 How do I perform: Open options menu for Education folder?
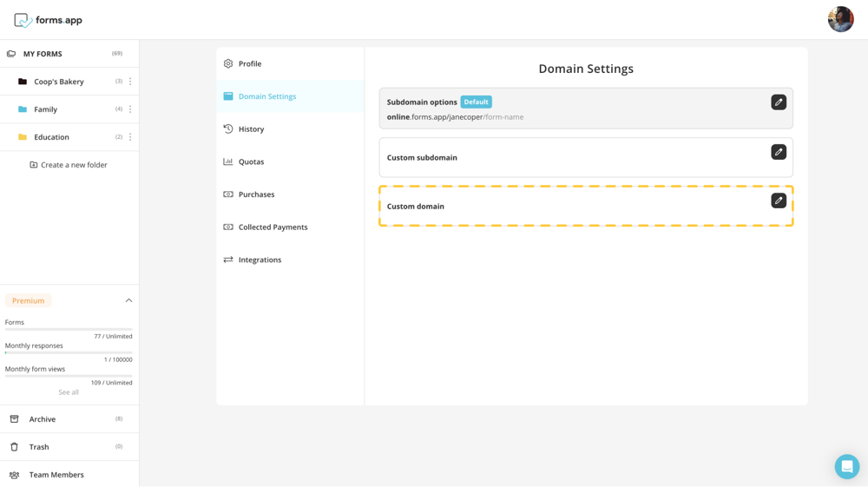pyautogui.click(x=130, y=137)
